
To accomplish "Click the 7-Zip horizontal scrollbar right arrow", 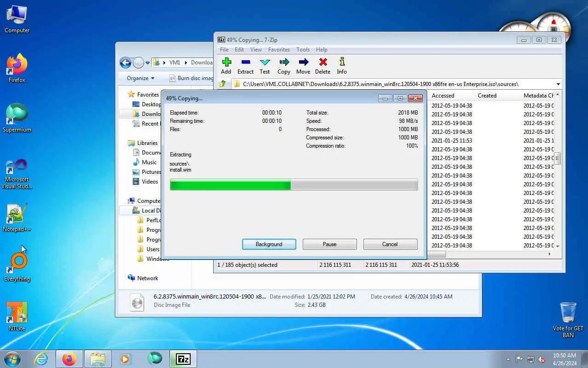I will [549, 254].
